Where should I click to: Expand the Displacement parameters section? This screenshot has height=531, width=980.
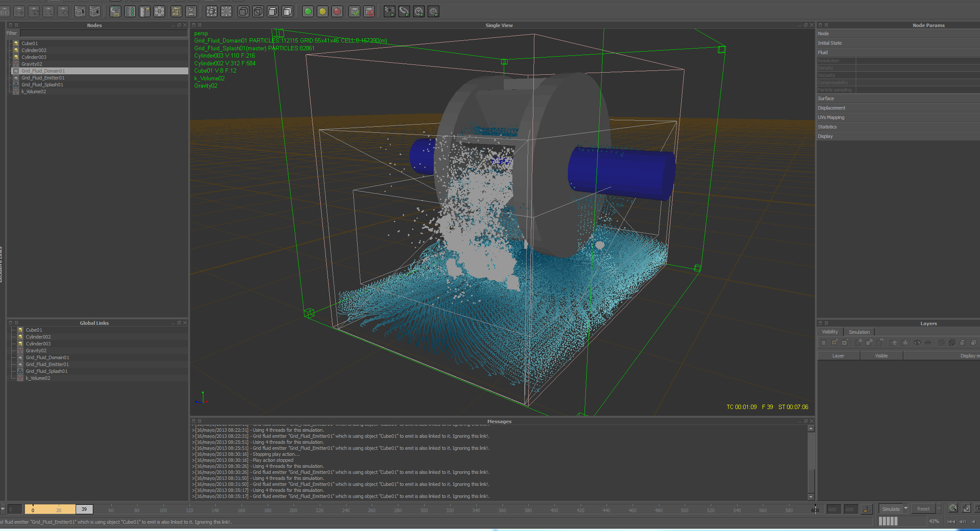[831, 108]
